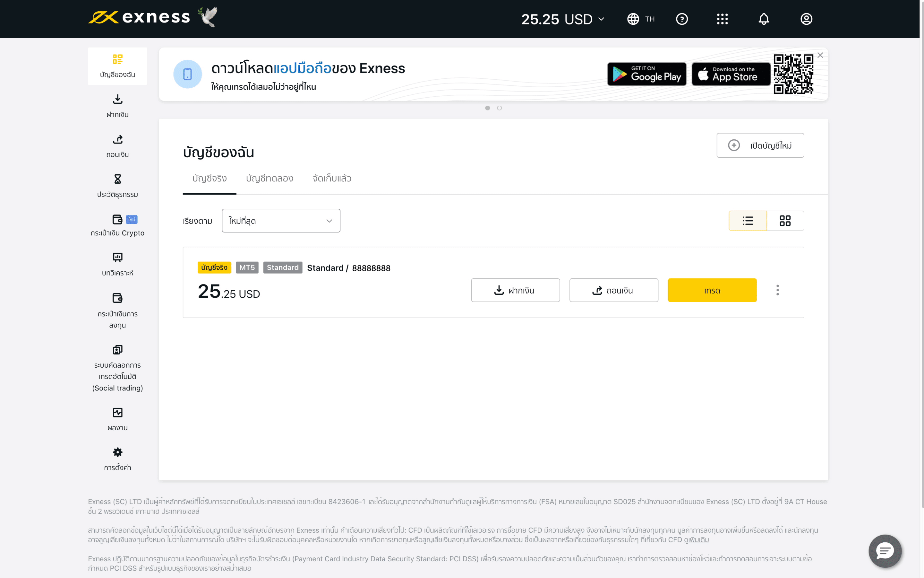Image resolution: width=924 pixels, height=578 pixels.
Task: Go to บัญชีของฉัน in sidebar
Action: [118, 66]
